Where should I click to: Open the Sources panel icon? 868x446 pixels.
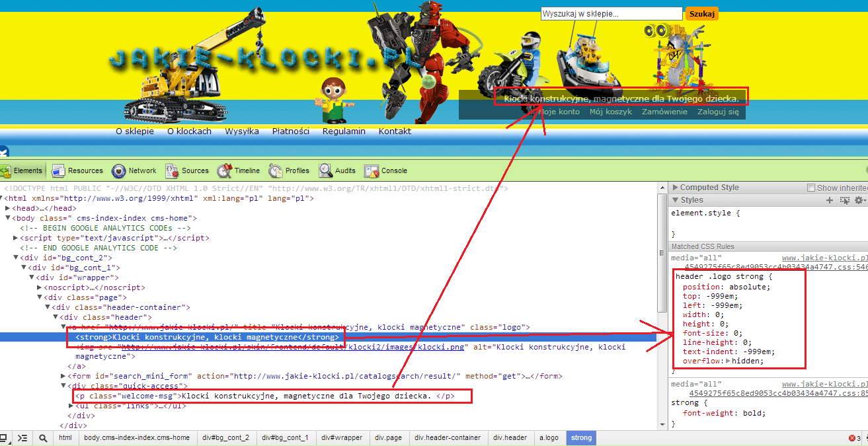tap(172, 171)
